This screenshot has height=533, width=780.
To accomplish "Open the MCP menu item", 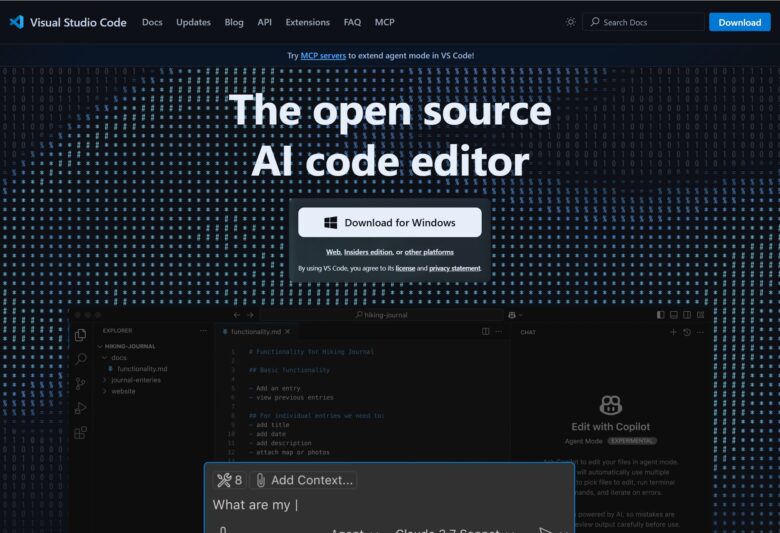I will [385, 22].
